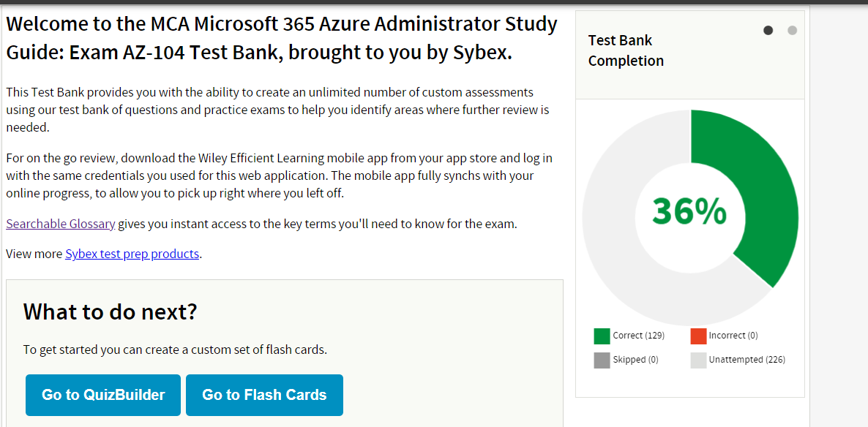
Task: Click the Unattempted (226) legend label
Action: point(747,360)
